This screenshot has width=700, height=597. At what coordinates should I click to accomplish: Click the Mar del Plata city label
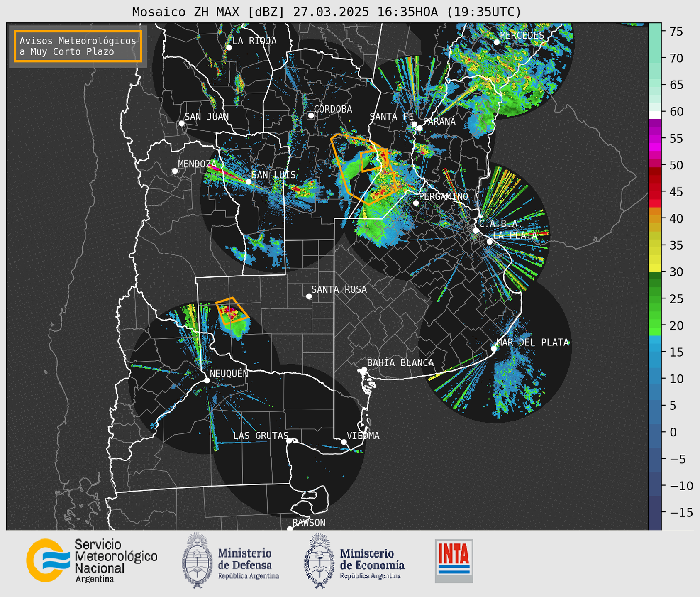click(532, 343)
